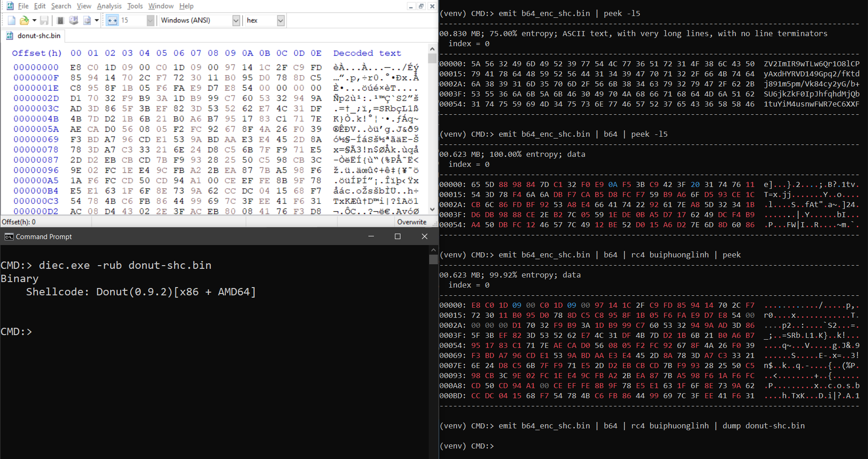
Task: Open the bytes per row dropdown showing 15
Action: tap(150, 20)
